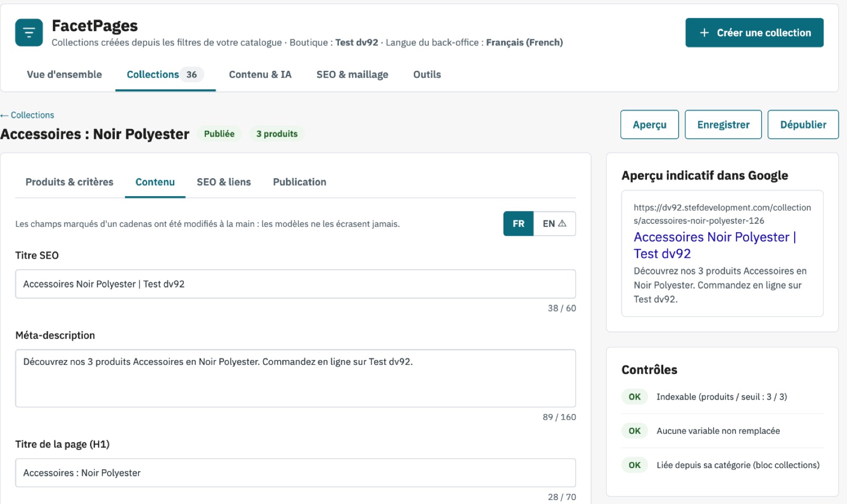847x504 pixels.
Task: Go back via the Collections link
Action: tap(27, 115)
